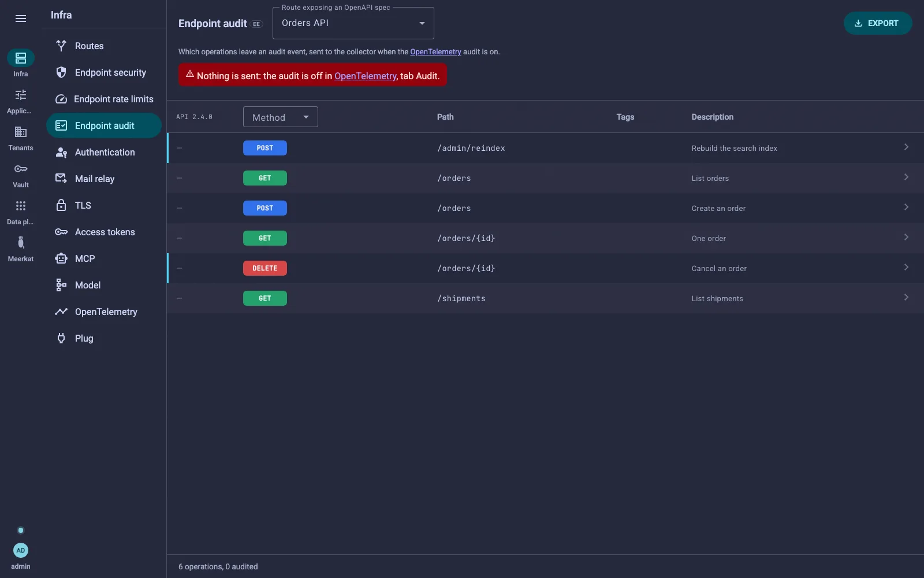Click the Access tokens key icon

pyautogui.click(x=61, y=232)
